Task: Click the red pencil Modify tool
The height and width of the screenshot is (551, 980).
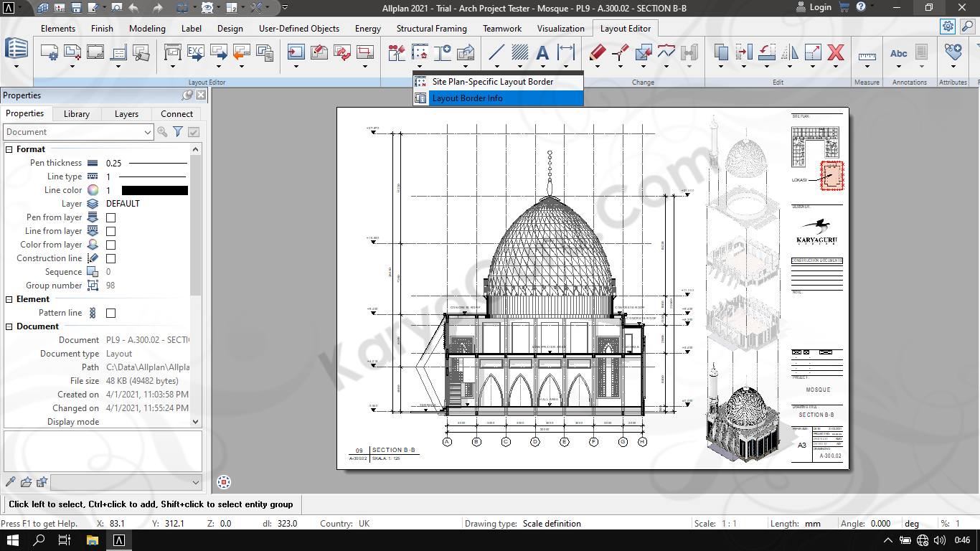Action: pyautogui.click(x=597, y=52)
